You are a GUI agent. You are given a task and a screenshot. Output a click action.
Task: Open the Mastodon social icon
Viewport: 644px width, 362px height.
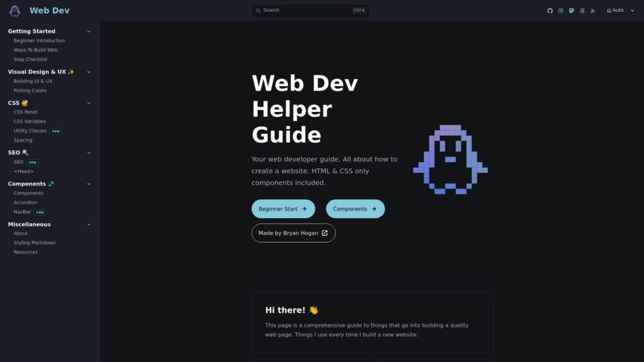point(571,11)
